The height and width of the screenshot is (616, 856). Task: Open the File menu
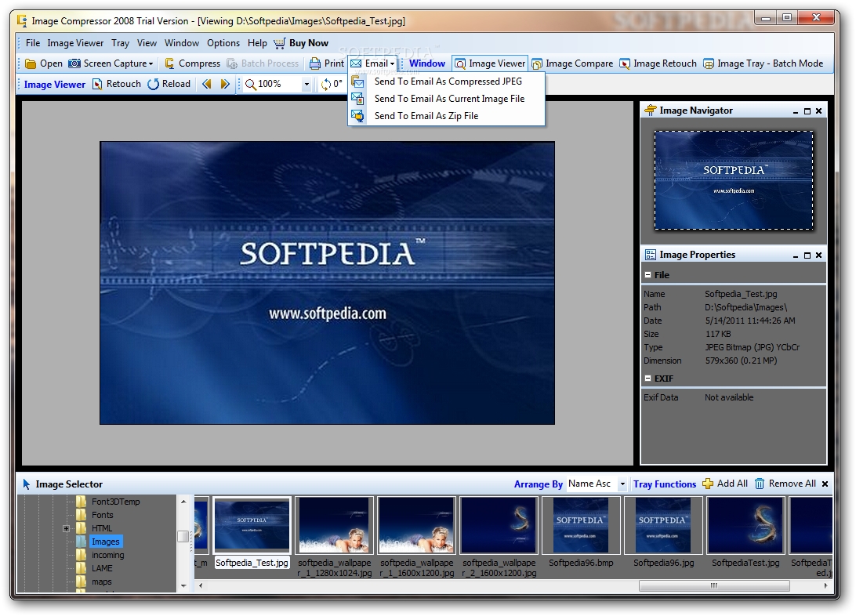(x=33, y=43)
